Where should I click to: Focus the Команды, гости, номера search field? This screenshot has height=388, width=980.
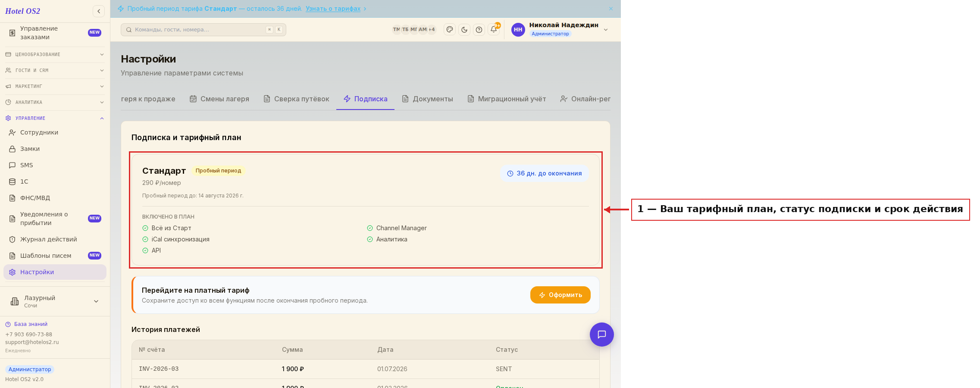(204, 30)
